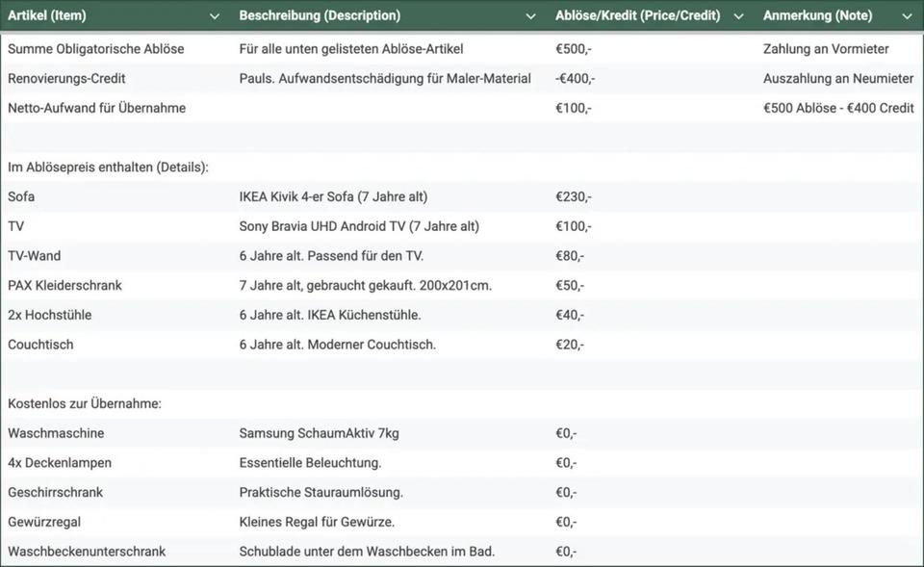Click the PAX Kleiderschrank item cell

(x=64, y=286)
